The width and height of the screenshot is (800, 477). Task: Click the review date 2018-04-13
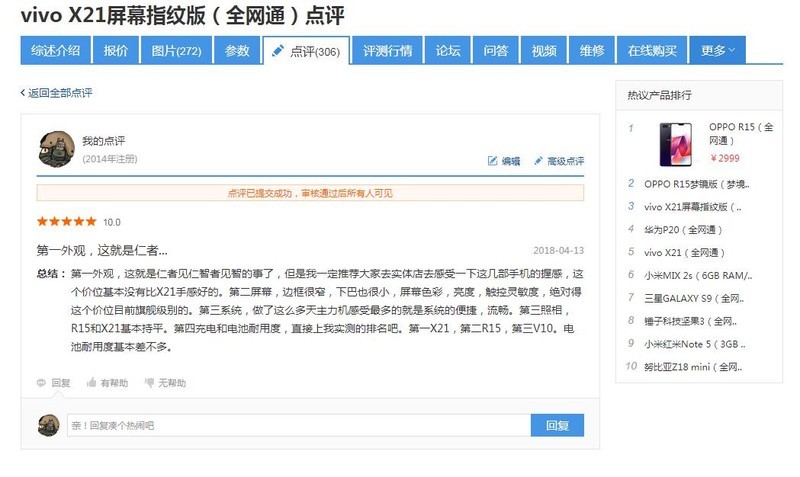click(558, 250)
